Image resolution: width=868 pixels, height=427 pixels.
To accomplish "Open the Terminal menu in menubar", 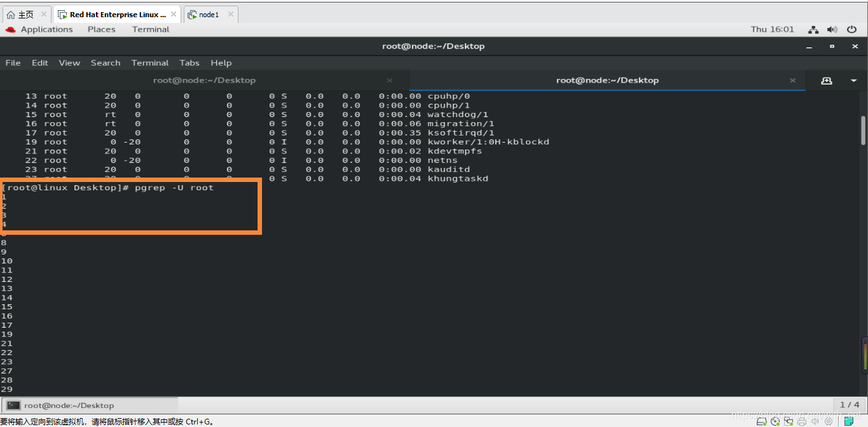I will [x=150, y=63].
